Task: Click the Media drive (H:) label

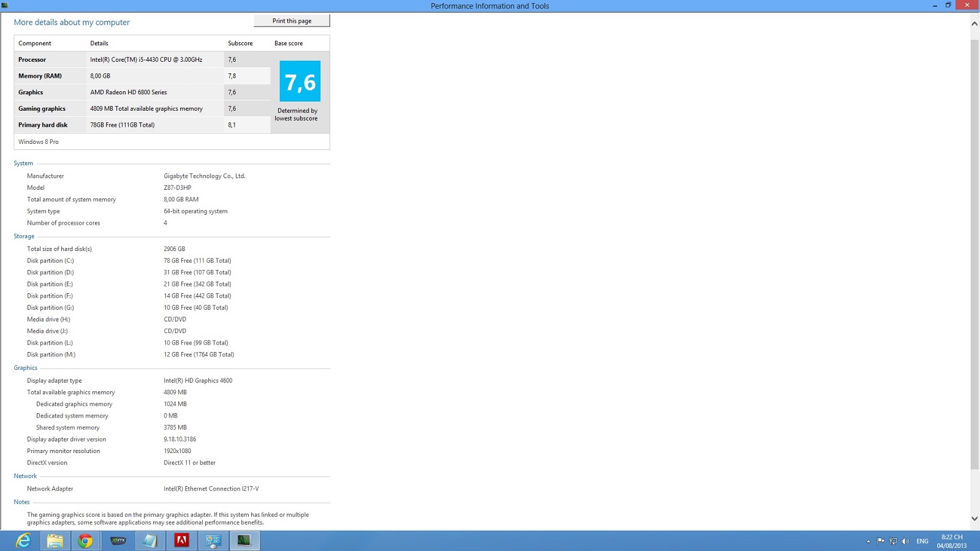Action: pyautogui.click(x=48, y=319)
